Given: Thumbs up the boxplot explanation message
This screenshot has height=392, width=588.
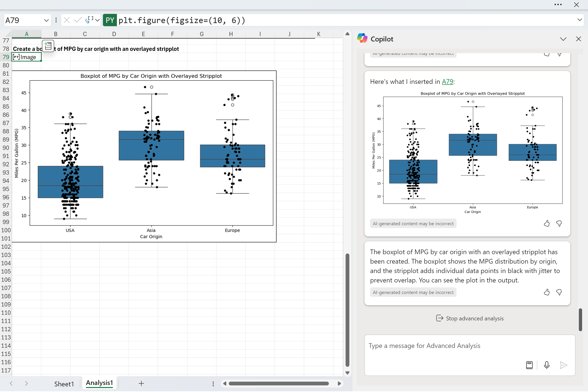Looking at the screenshot, I should [x=547, y=292].
